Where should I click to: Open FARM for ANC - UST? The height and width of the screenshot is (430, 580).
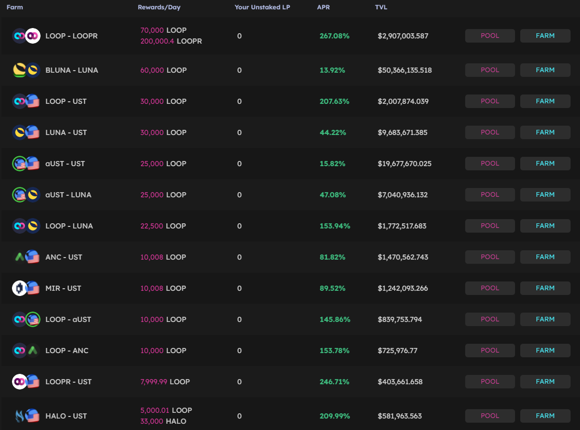pyautogui.click(x=545, y=257)
